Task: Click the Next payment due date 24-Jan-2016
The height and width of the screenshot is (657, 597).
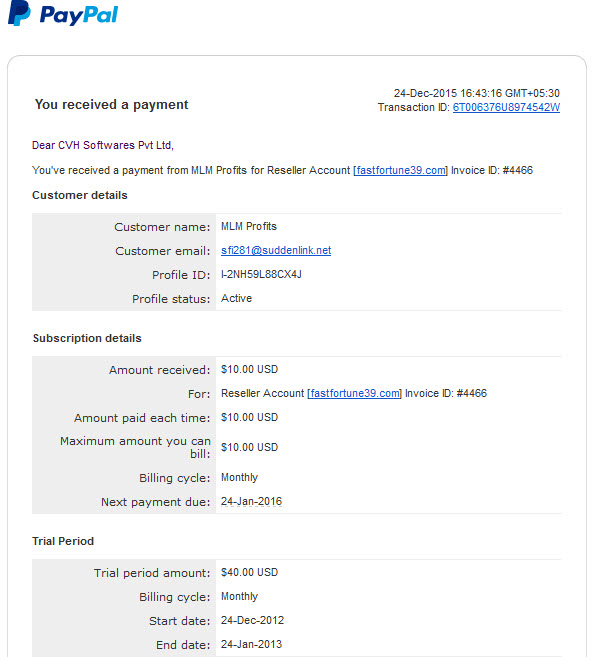Action: 251,501
